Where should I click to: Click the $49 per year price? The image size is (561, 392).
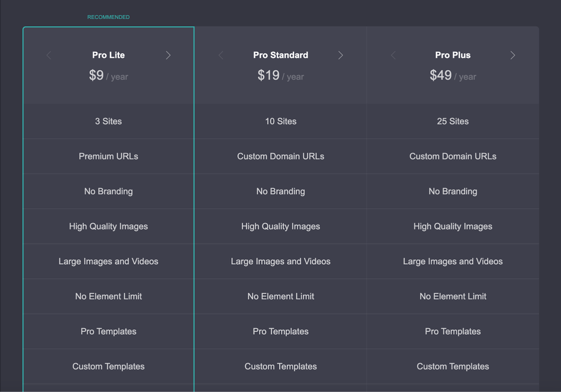point(453,76)
